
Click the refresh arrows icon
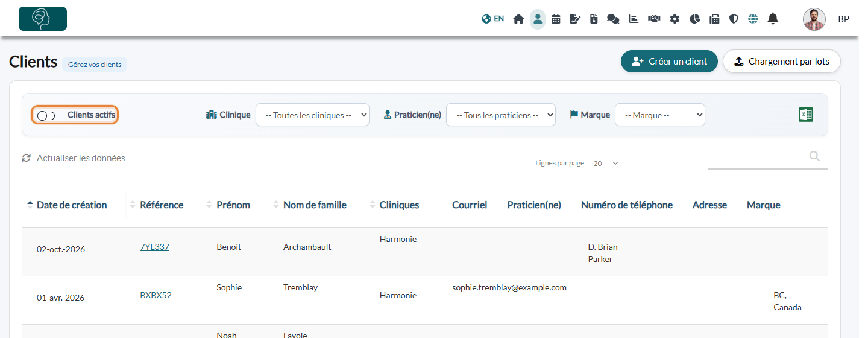coord(26,158)
